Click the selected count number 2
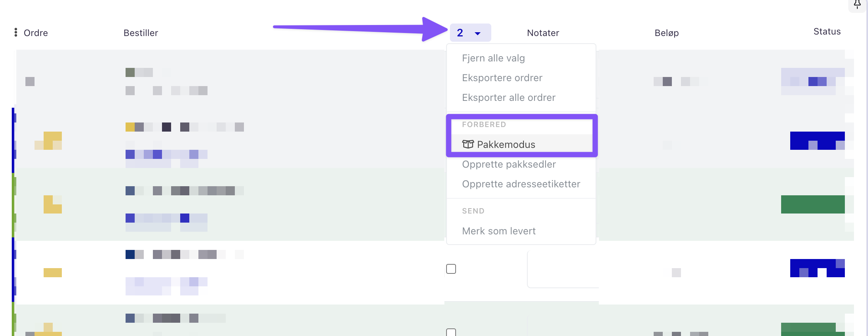The image size is (868, 336). pyautogui.click(x=460, y=33)
